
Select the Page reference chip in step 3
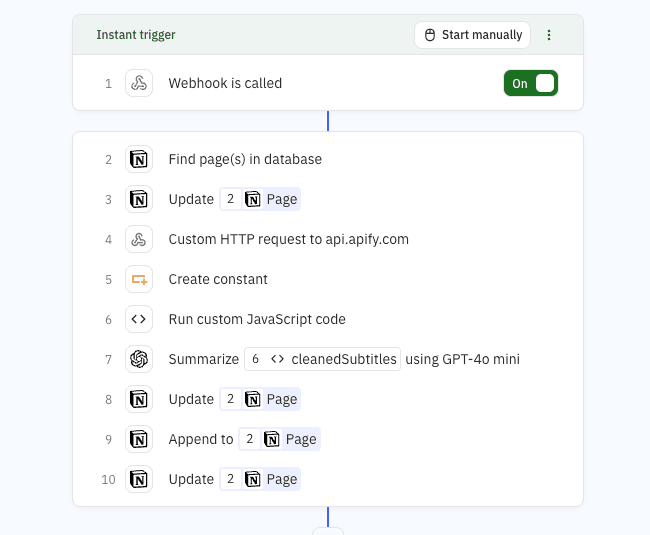click(260, 199)
